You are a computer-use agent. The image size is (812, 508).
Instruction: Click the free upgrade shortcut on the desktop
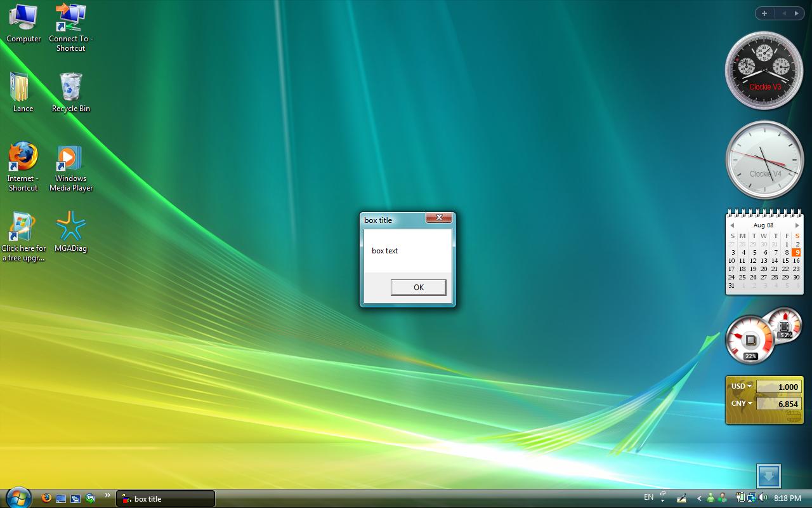[23, 225]
